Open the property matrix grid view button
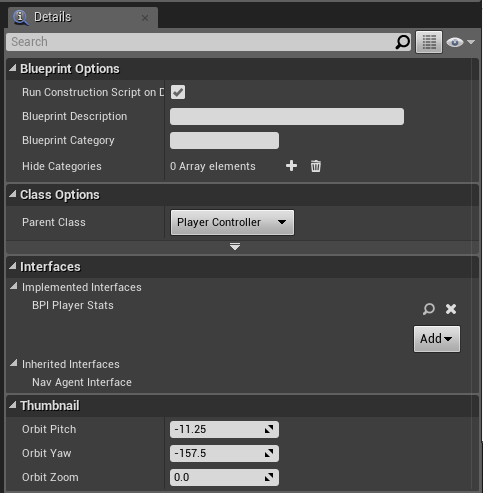Screen dimensions: 483x493 point(429,42)
